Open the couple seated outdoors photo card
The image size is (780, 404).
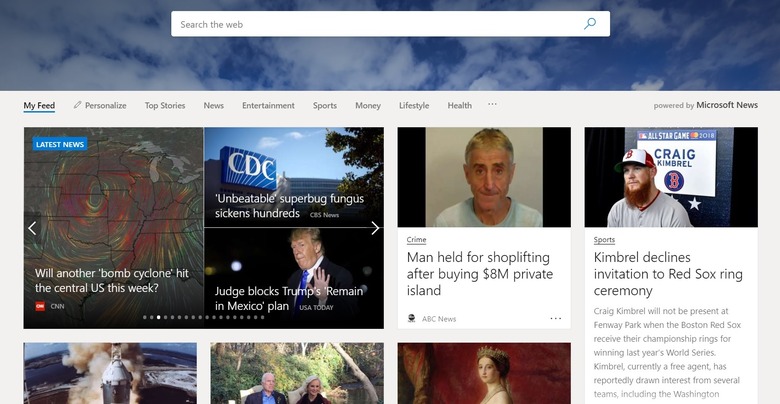point(297,373)
